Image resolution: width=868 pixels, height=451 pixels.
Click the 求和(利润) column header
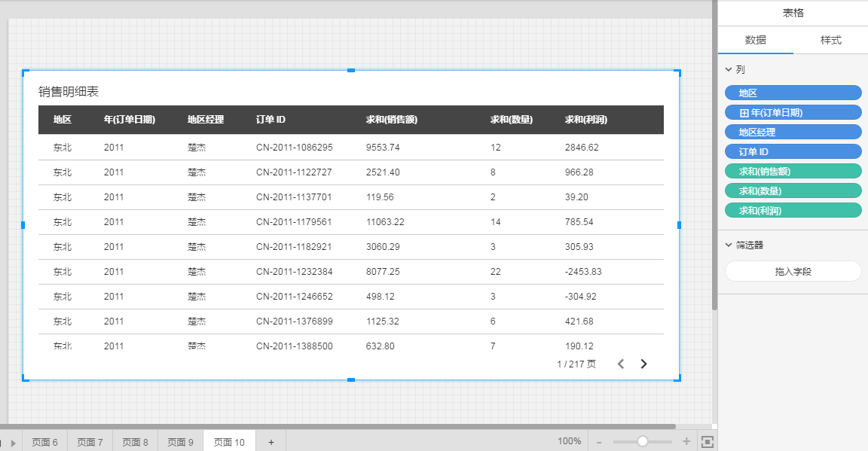tap(586, 120)
